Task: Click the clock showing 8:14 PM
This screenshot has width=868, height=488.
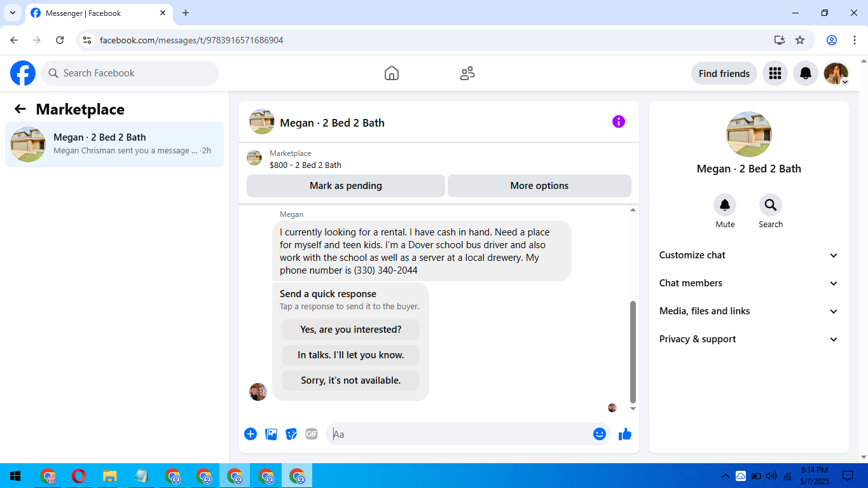Action: click(x=814, y=470)
